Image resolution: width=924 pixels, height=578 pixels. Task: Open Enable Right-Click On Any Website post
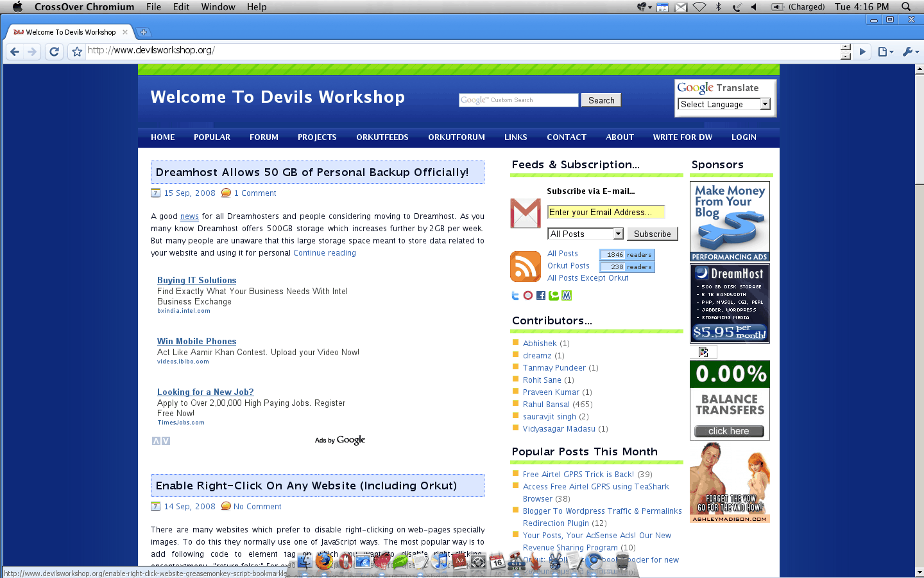pyautogui.click(x=306, y=486)
